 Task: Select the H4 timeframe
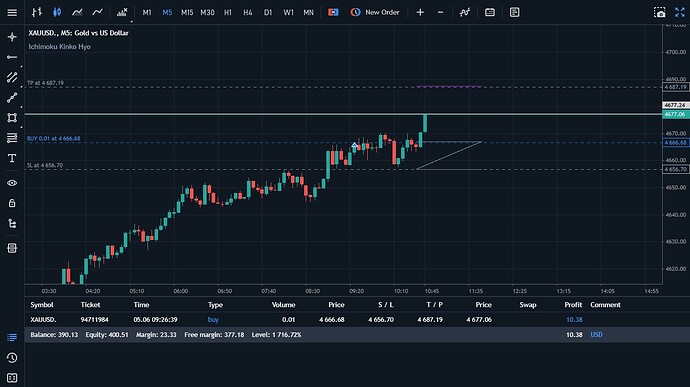(x=248, y=12)
